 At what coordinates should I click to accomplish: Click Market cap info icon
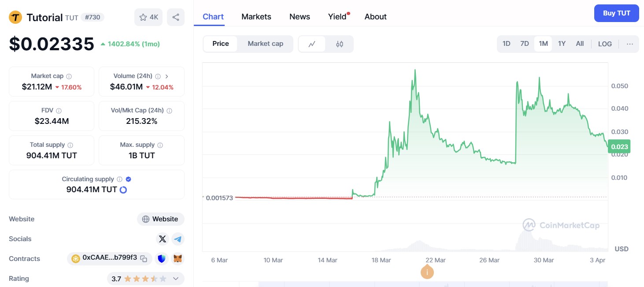click(x=69, y=76)
